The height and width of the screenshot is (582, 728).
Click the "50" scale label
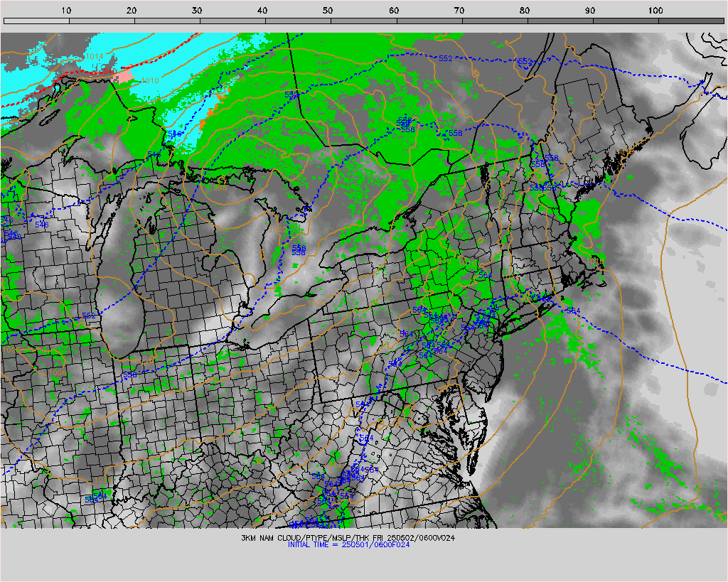click(x=328, y=10)
